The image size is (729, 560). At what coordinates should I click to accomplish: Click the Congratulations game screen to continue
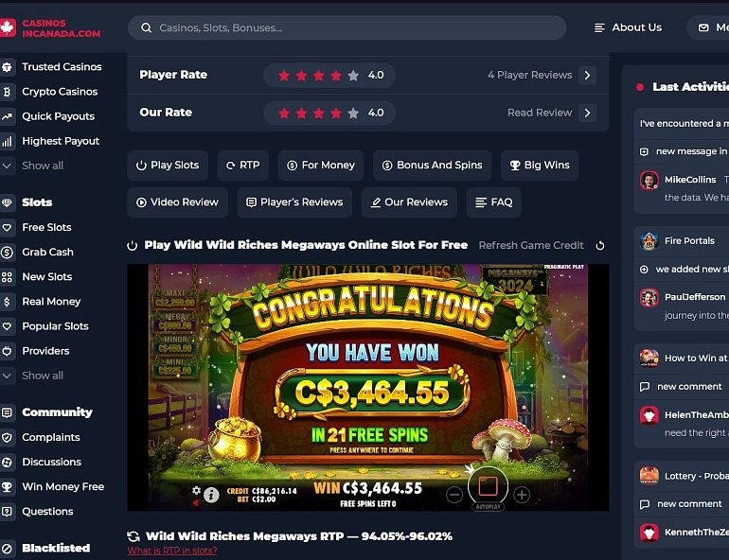[367, 388]
